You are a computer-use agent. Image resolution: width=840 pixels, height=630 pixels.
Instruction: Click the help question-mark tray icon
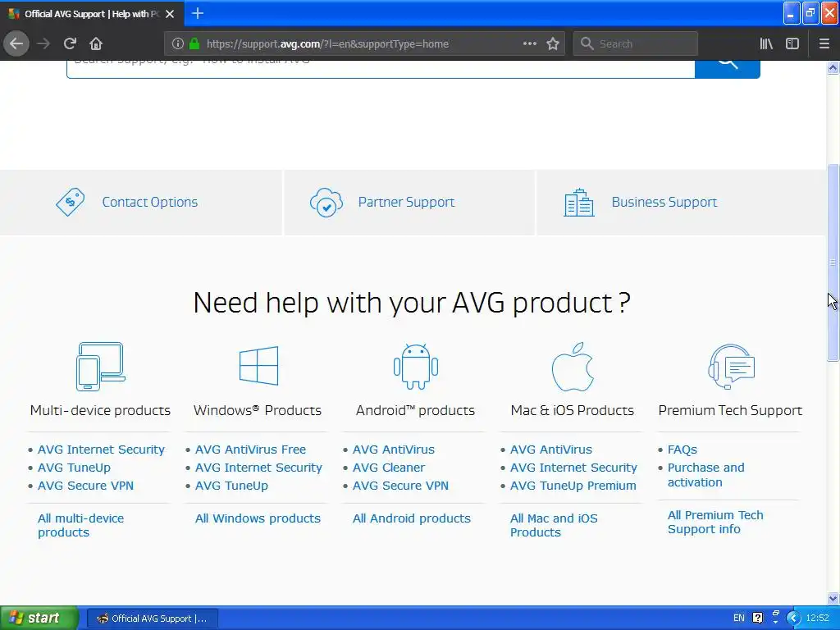(757, 619)
